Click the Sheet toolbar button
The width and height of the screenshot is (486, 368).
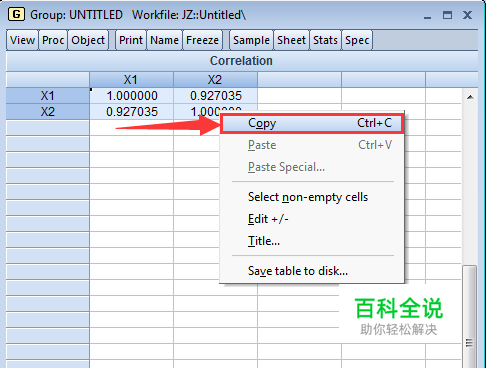[x=291, y=40]
